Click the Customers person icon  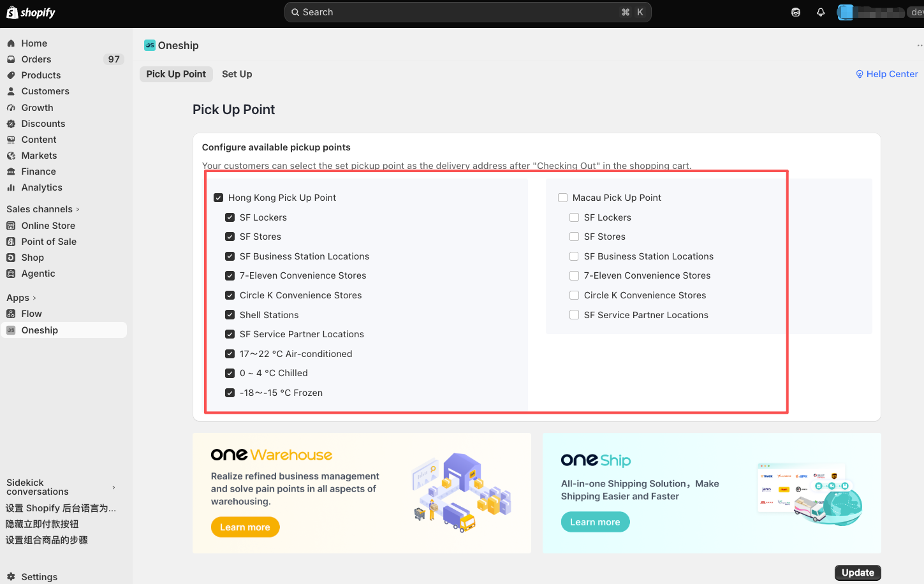(x=11, y=91)
